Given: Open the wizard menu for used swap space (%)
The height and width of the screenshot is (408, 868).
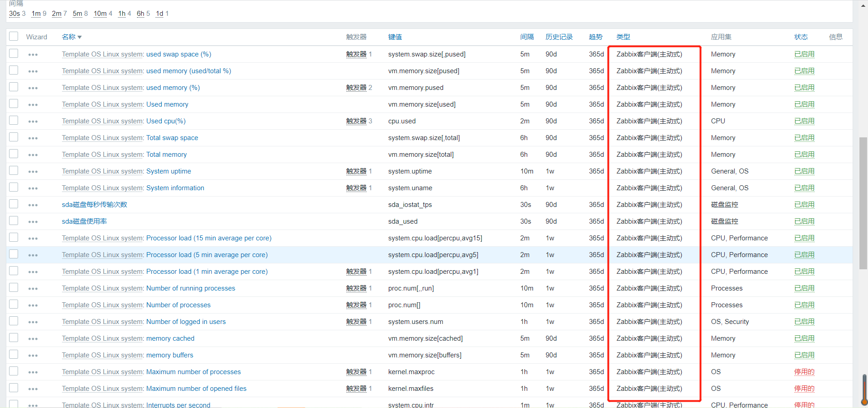Looking at the screenshot, I should pyautogui.click(x=33, y=54).
